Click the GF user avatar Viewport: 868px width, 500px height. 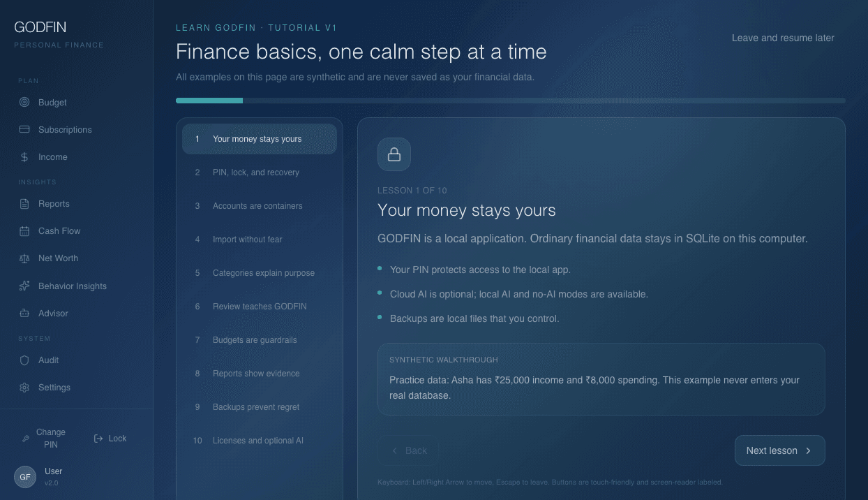click(x=25, y=477)
